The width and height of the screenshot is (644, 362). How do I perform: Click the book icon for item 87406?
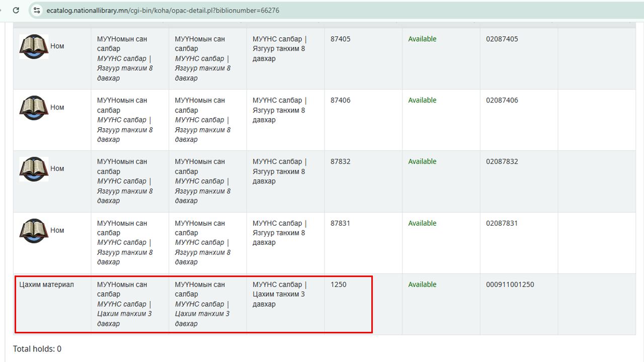pos(34,108)
